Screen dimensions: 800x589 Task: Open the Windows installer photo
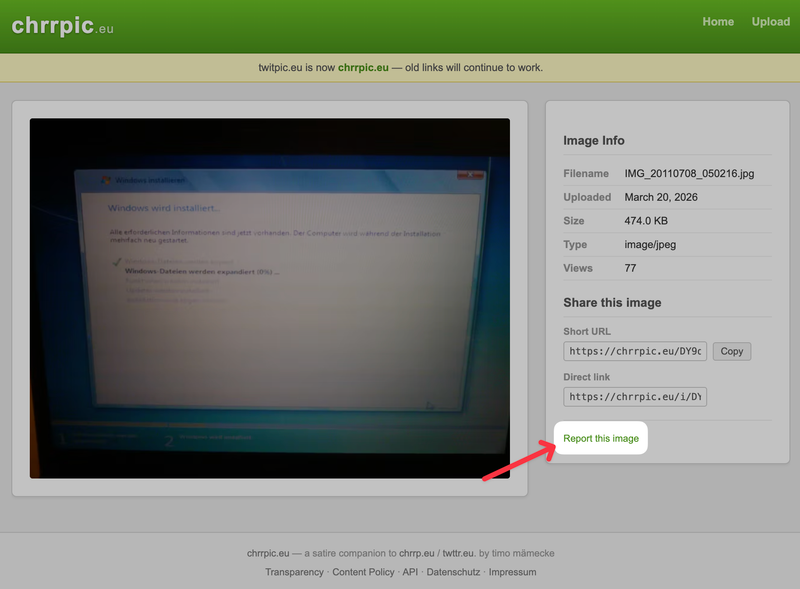[x=269, y=298]
